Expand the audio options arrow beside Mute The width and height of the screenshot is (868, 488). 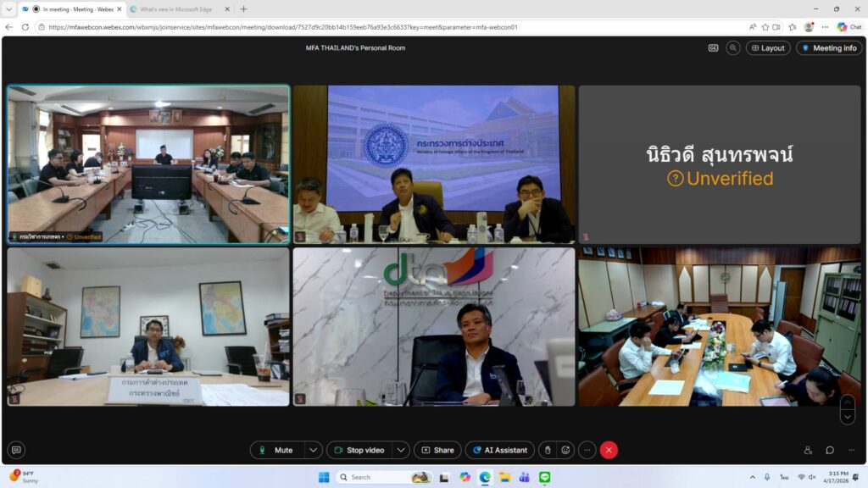click(x=314, y=451)
